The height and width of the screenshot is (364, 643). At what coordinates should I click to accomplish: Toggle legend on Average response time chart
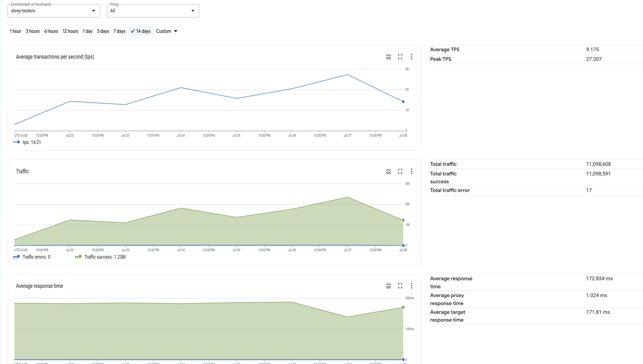(388, 286)
